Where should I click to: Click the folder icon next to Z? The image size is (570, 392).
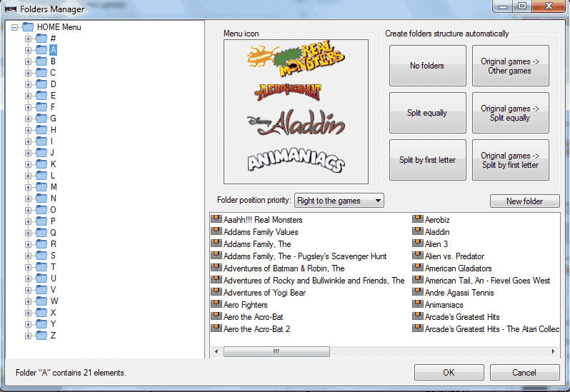41,336
